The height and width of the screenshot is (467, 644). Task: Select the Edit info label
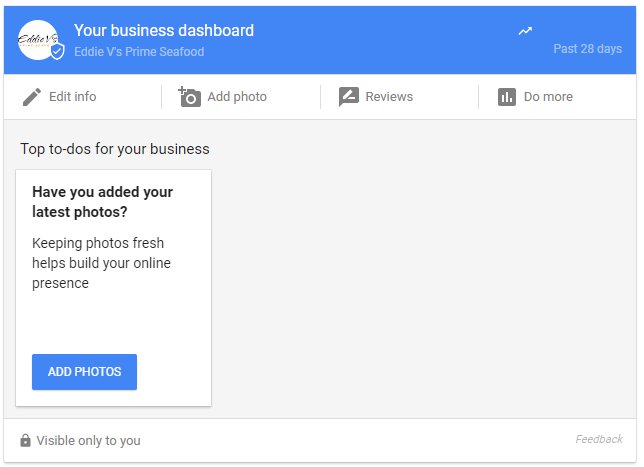point(73,97)
